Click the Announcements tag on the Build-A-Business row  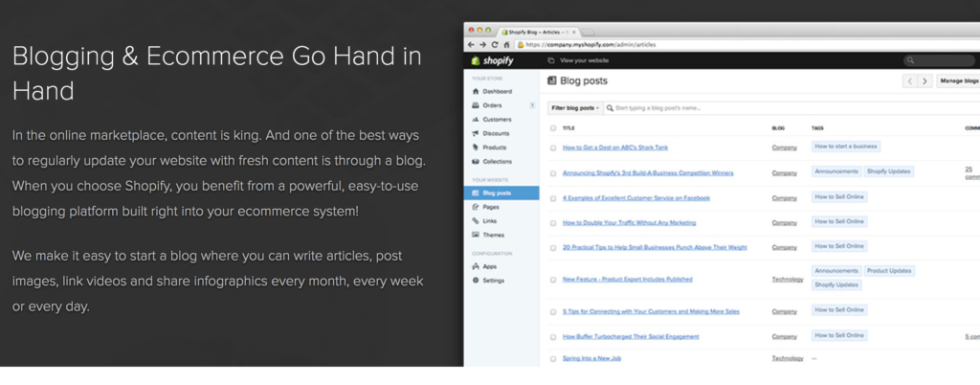point(836,171)
